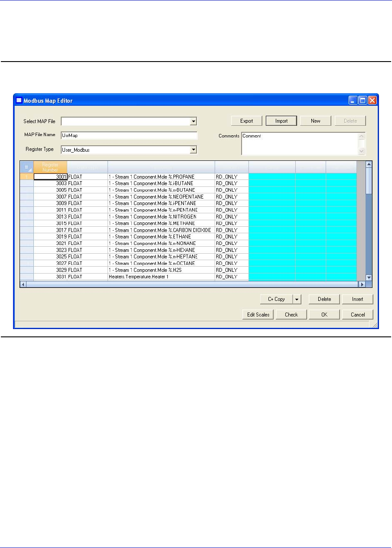The height and width of the screenshot is (548, 392).
Task: Select the Mole %.NEOPENTANE variable cell
Action: 161,197
